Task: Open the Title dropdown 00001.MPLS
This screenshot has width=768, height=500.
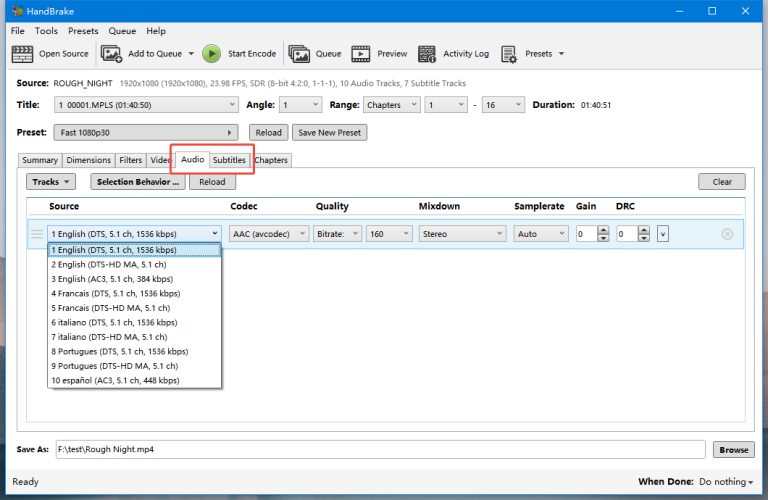Action: pos(146,105)
